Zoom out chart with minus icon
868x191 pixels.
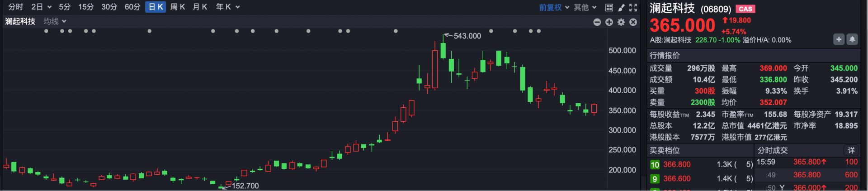pos(597,22)
